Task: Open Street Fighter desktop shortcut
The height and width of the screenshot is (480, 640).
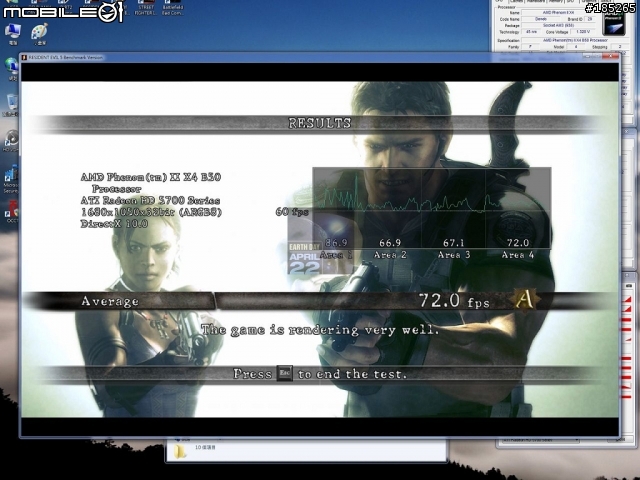Action: (x=145, y=8)
